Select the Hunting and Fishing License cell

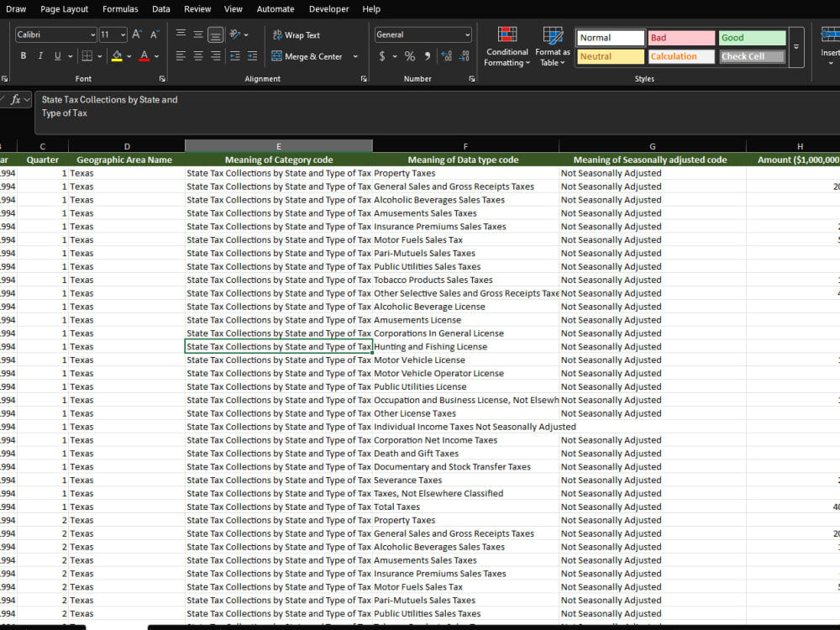[x=465, y=347]
